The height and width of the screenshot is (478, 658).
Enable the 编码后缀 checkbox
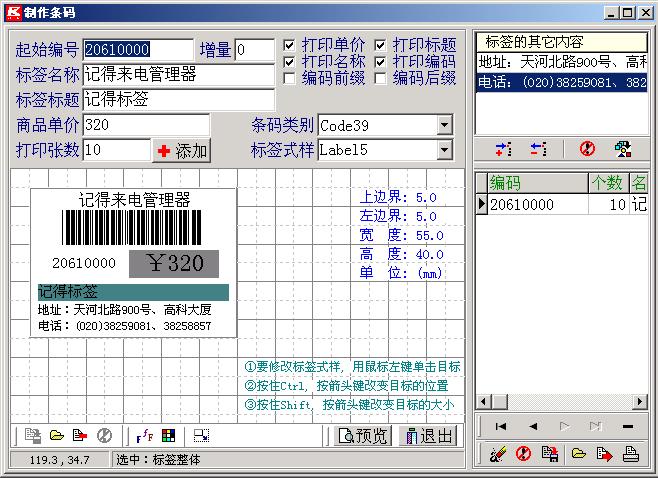[380, 78]
